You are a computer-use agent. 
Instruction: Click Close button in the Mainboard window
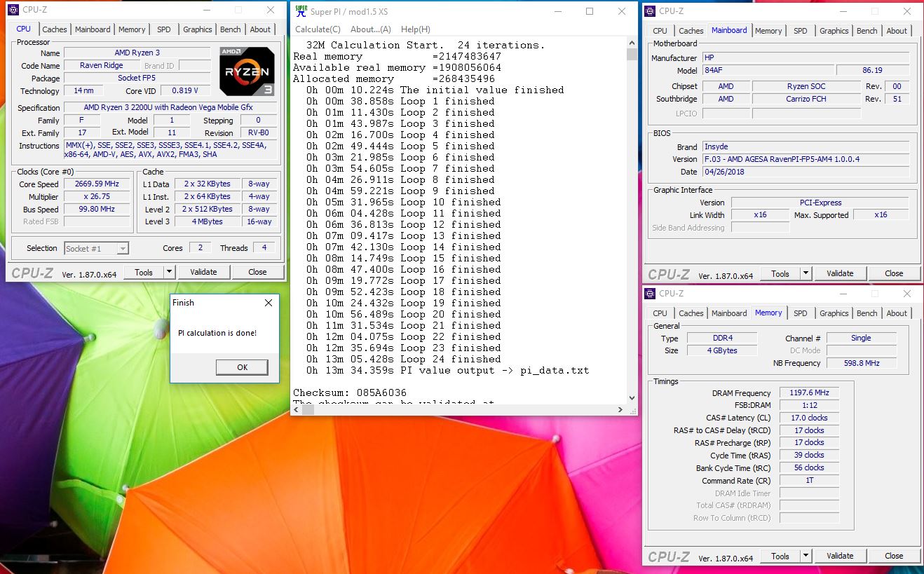[x=894, y=274]
